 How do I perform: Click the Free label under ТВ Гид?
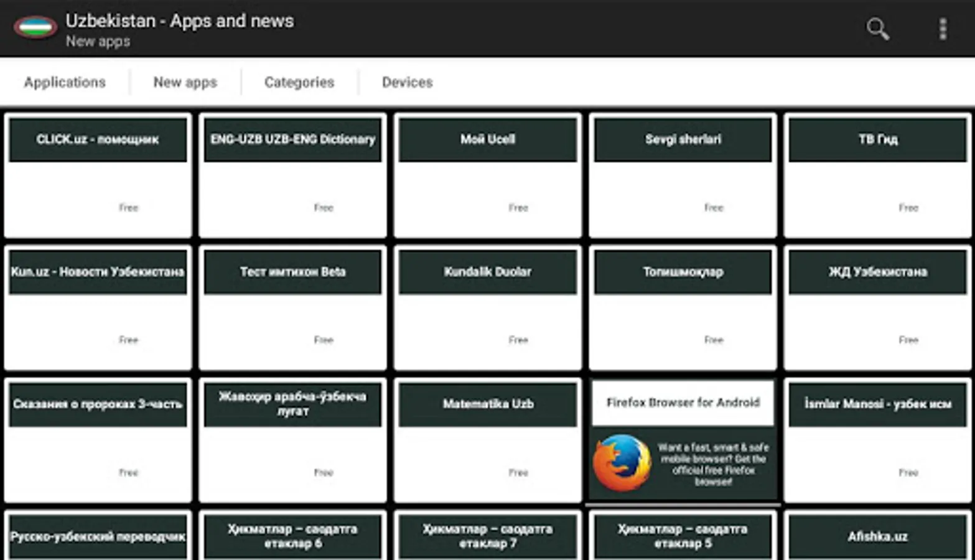908,208
